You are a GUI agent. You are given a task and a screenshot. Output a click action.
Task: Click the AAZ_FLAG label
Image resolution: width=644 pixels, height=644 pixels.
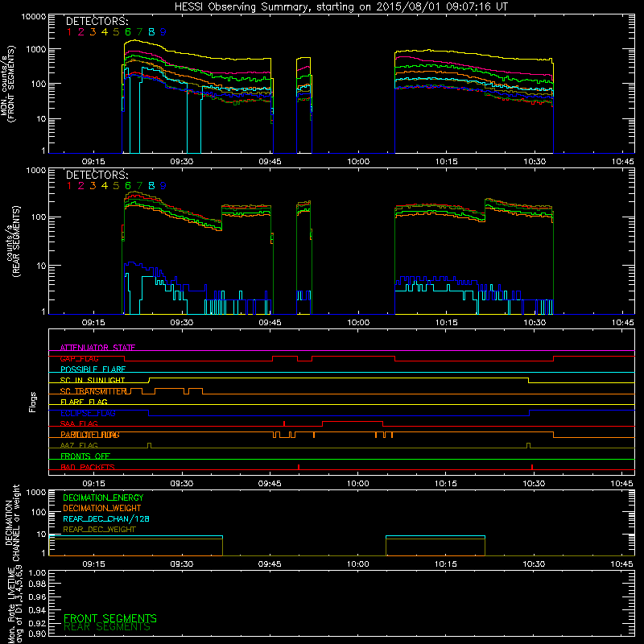[79, 445]
